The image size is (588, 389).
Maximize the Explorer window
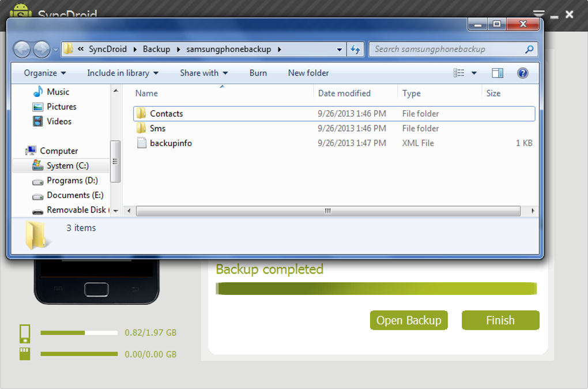pyautogui.click(x=497, y=24)
